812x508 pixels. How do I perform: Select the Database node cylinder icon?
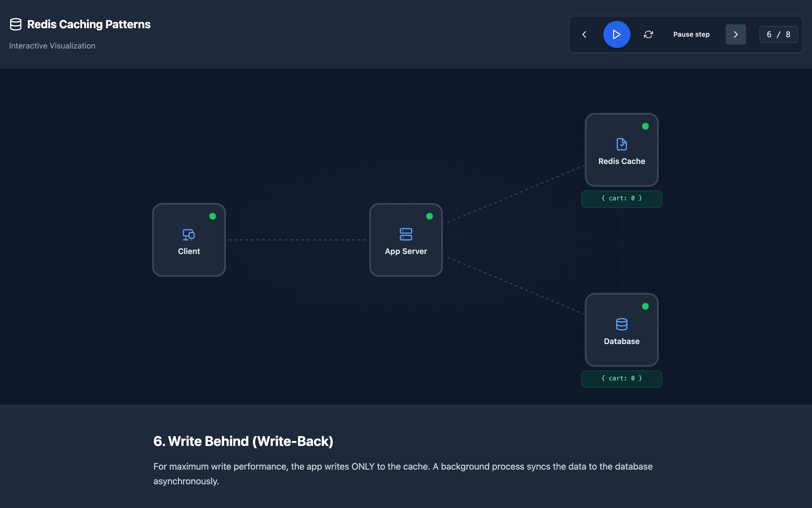click(x=621, y=324)
